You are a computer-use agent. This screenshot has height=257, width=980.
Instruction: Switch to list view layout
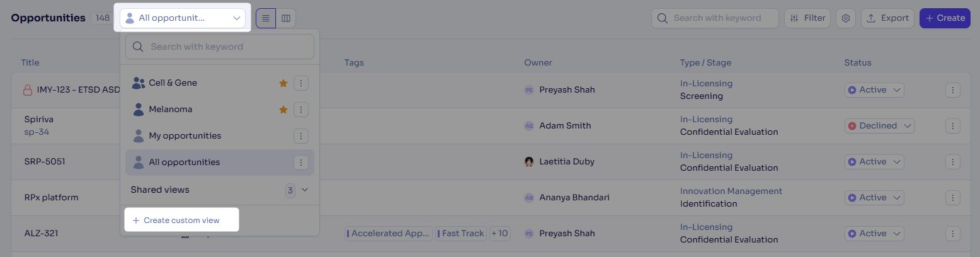coord(266,18)
